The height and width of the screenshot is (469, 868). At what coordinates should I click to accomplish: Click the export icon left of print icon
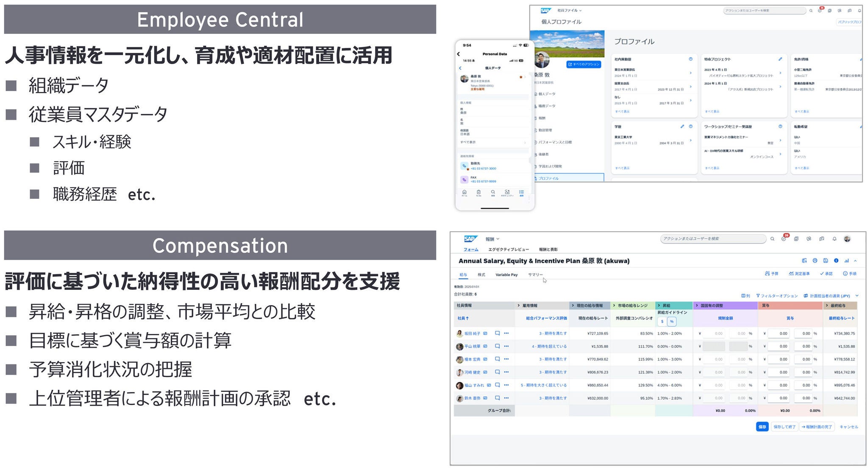coord(804,261)
